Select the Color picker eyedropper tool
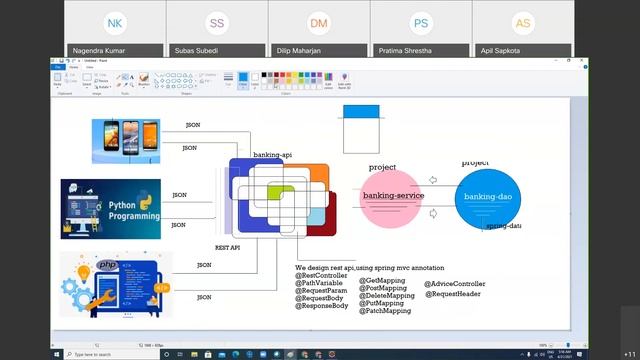 pyautogui.click(x=125, y=85)
